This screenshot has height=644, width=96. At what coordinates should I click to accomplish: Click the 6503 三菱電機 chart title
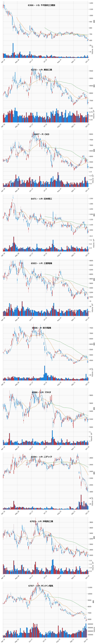[x=41, y=263]
